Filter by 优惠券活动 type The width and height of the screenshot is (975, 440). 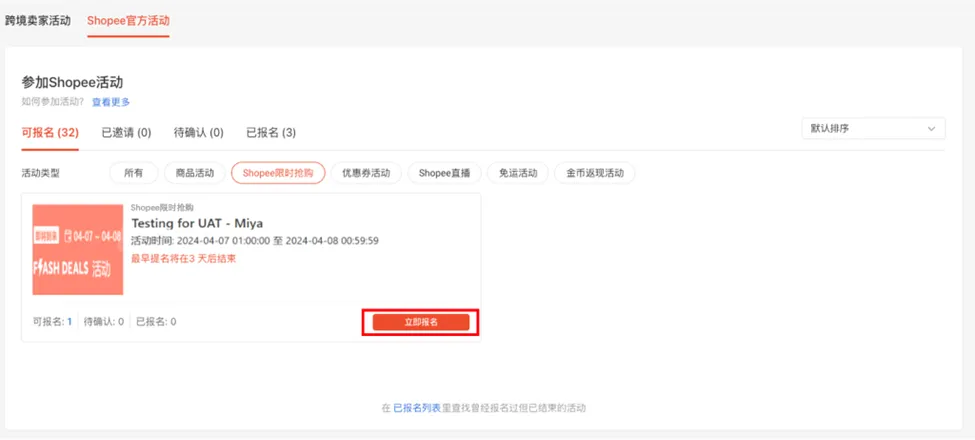pyautogui.click(x=366, y=173)
